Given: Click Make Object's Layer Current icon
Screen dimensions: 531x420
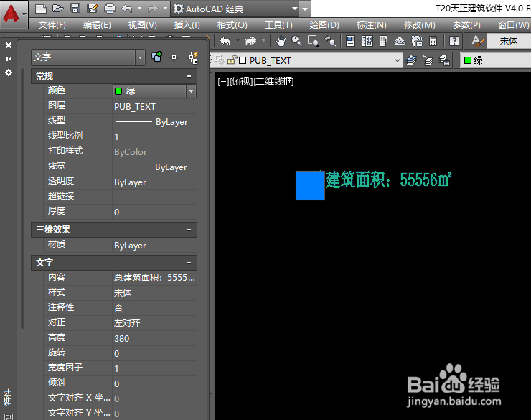Looking at the screenshot, I should (411, 60).
